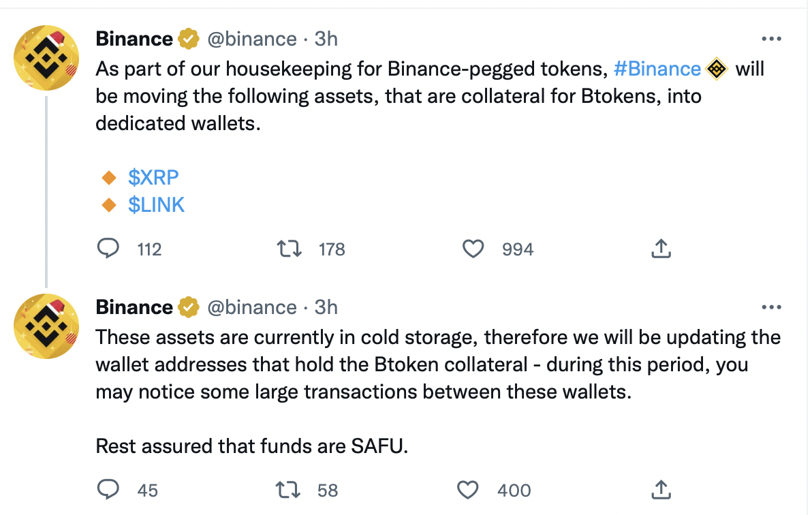Open more options on the first tweet
The width and height of the screenshot is (812, 515).
pyautogui.click(x=772, y=39)
